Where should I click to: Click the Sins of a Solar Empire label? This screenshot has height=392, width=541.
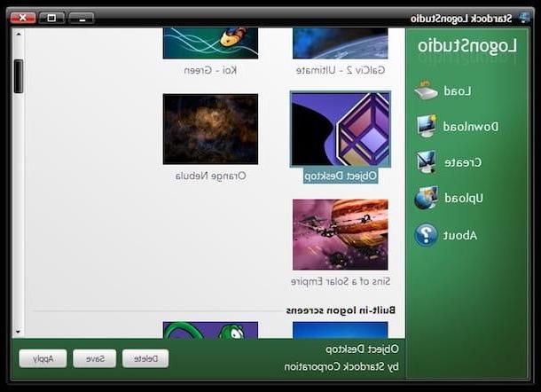click(341, 281)
